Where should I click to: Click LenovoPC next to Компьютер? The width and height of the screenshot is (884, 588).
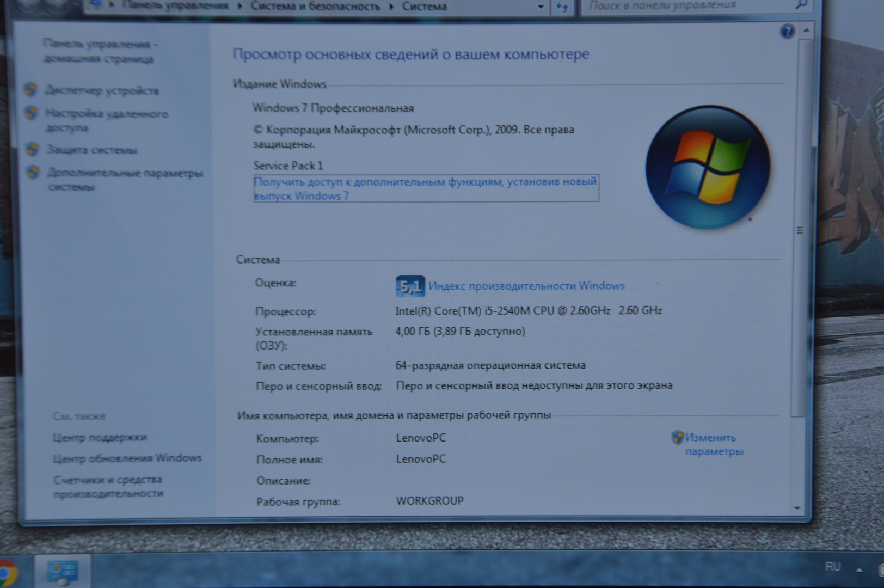pos(421,438)
